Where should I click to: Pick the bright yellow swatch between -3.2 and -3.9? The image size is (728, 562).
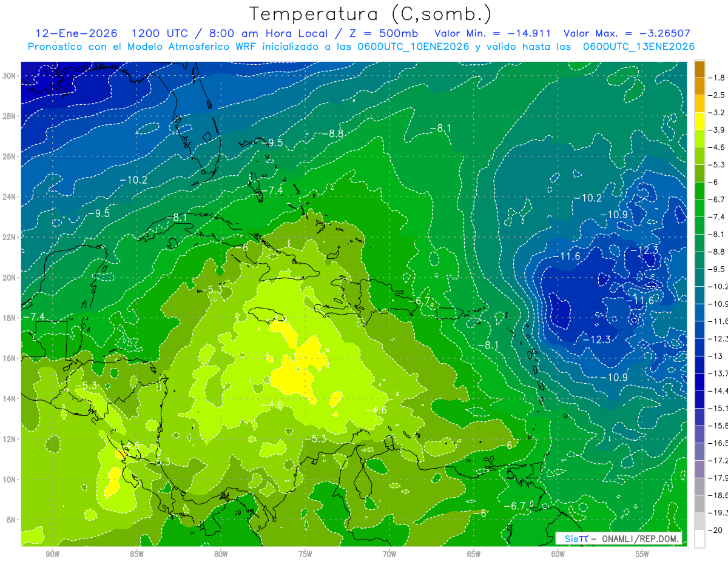[x=699, y=121]
